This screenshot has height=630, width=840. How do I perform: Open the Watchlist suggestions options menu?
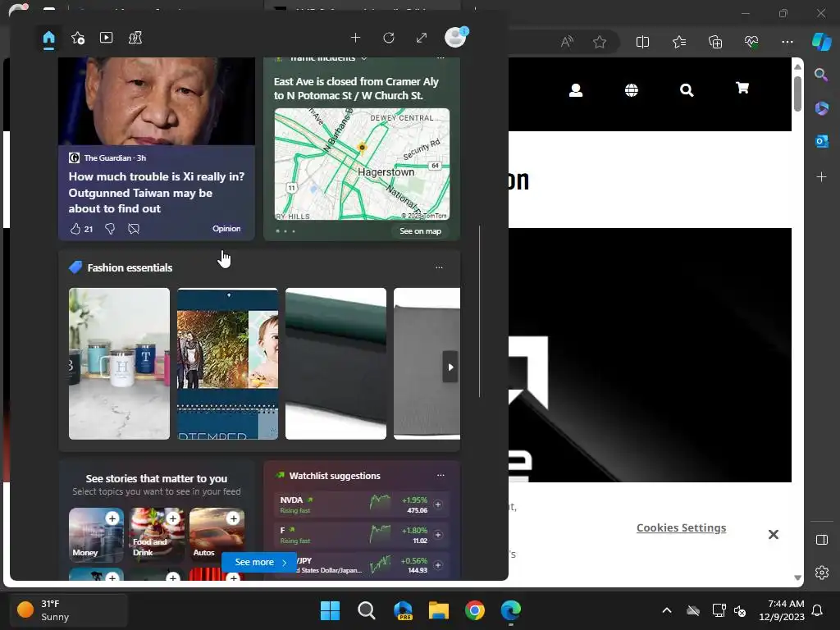click(x=441, y=475)
